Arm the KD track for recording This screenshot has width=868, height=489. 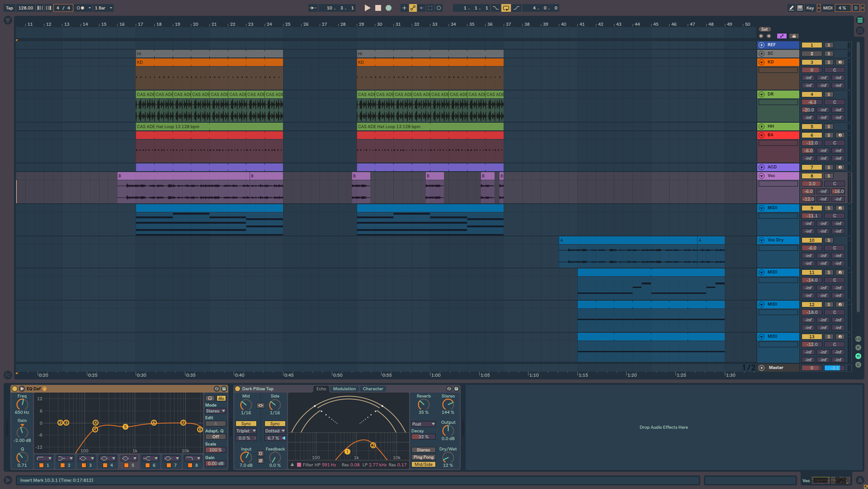click(839, 62)
